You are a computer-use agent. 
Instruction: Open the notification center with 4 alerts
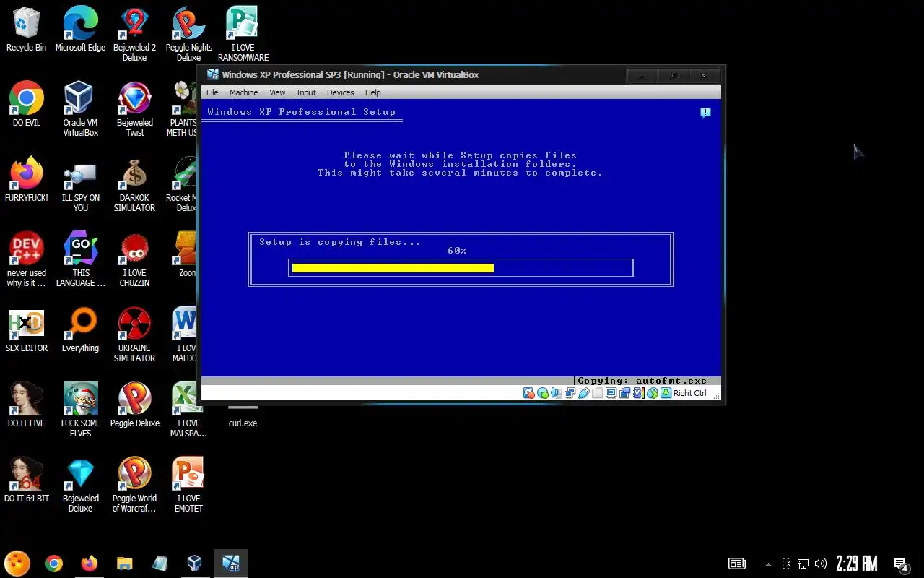pos(901,564)
